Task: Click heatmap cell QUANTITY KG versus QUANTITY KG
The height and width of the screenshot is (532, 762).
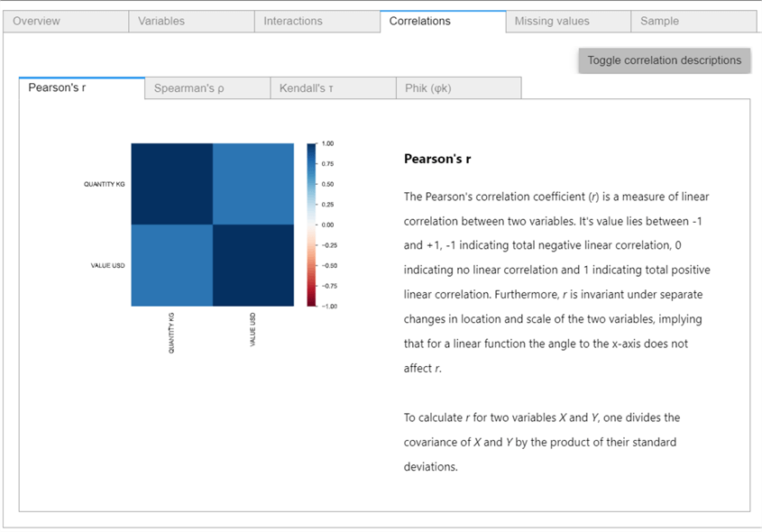Action: coord(171,184)
